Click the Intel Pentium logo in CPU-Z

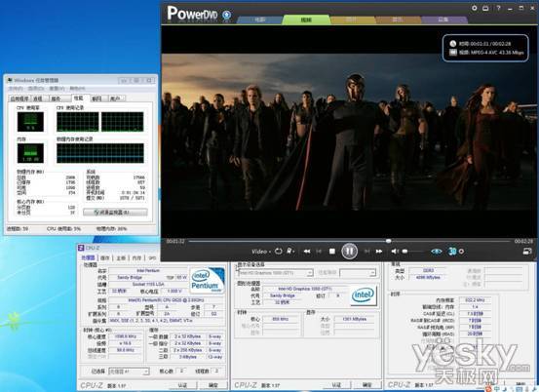click(207, 281)
